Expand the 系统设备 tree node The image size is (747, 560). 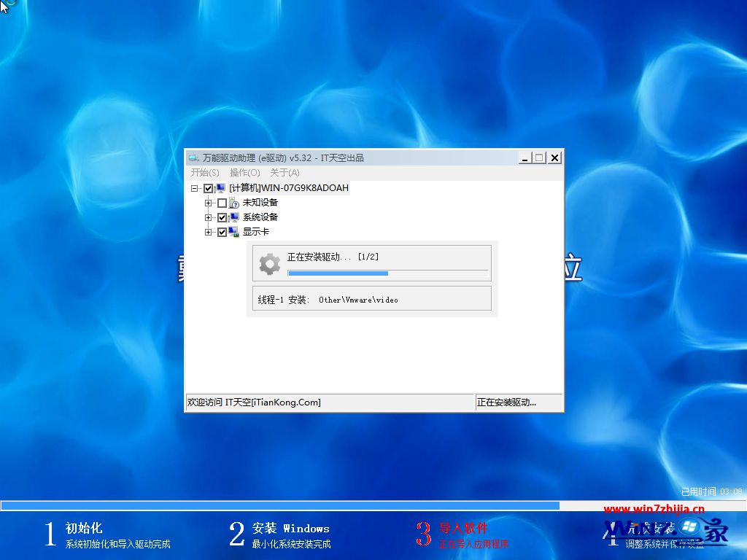pos(208,217)
